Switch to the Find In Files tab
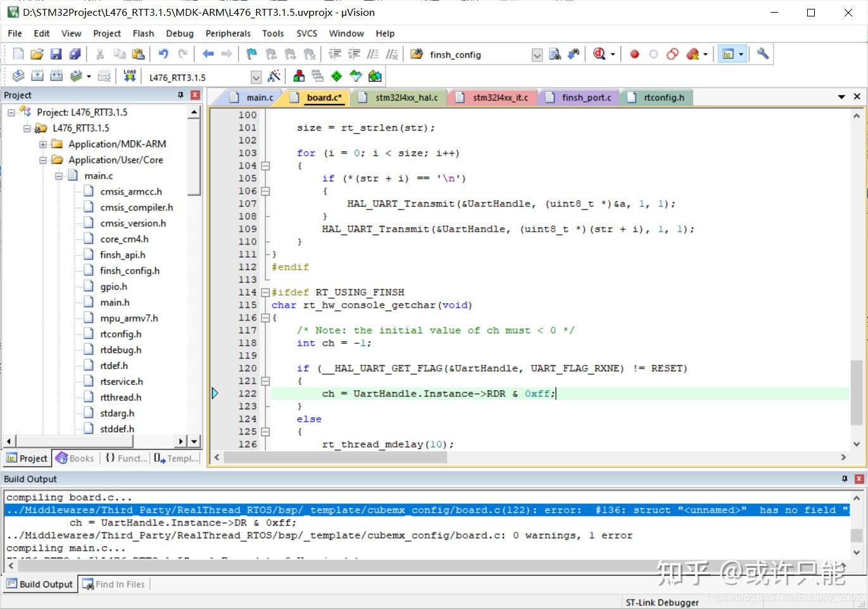868x609 pixels. [x=114, y=584]
